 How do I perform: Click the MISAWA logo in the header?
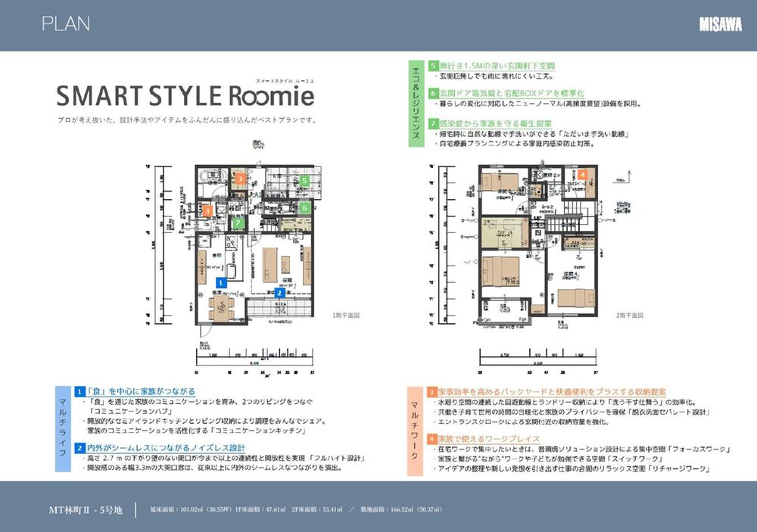(x=721, y=25)
